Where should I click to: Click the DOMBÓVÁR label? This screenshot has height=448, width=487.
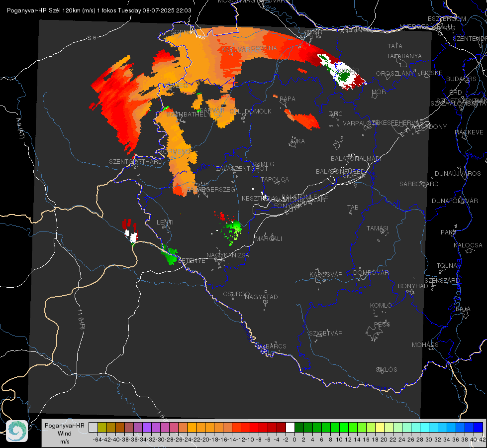point(371,273)
